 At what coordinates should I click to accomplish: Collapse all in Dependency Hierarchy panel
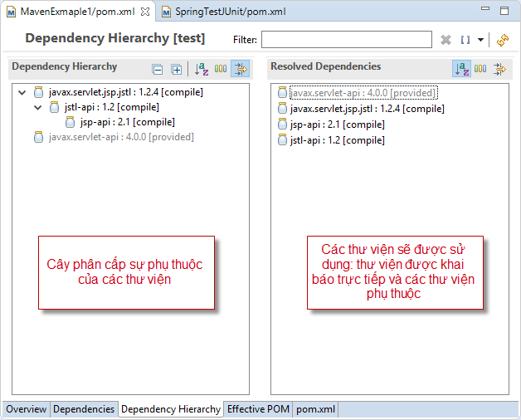tap(158, 70)
